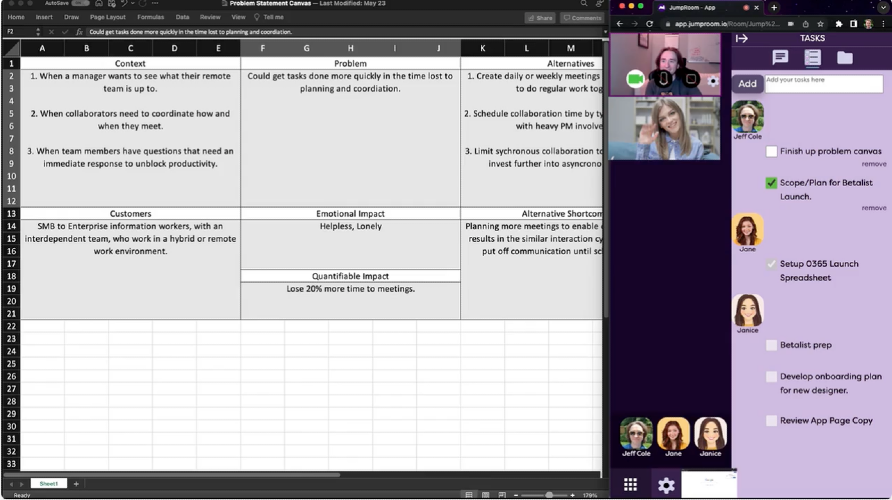Image resolution: width=892 pixels, height=500 pixels.
Task: Click the screen share icon on video
Action: point(691,79)
